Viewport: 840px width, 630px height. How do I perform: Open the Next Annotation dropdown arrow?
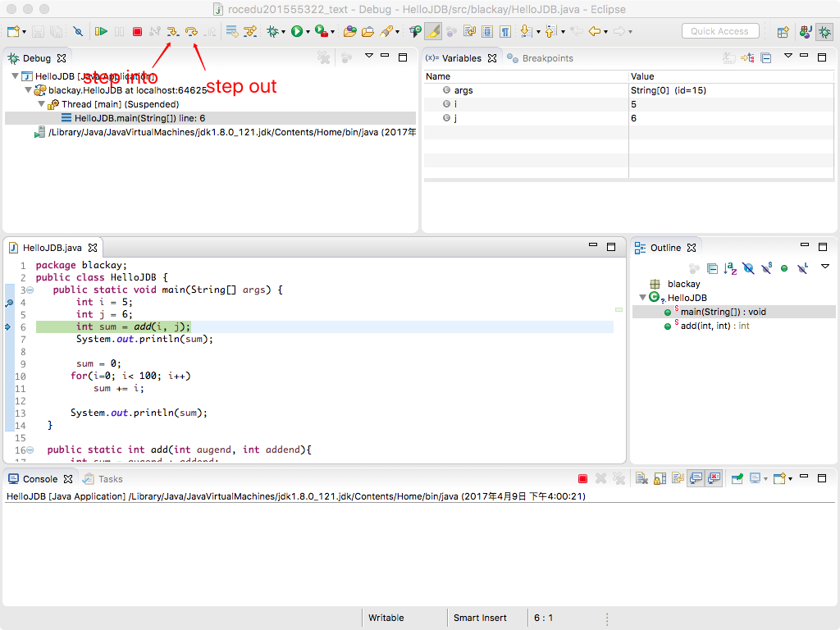pyautogui.click(x=538, y=32)
